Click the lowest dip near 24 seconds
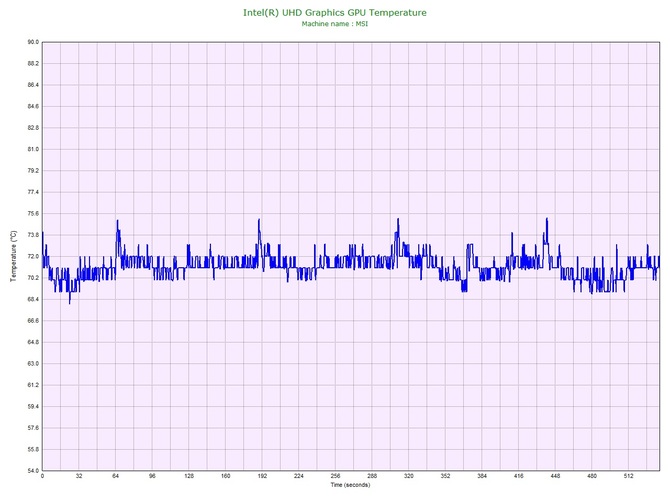Image resolution: width=670 pixels, height=502 pixels. [x=70, y=302]
